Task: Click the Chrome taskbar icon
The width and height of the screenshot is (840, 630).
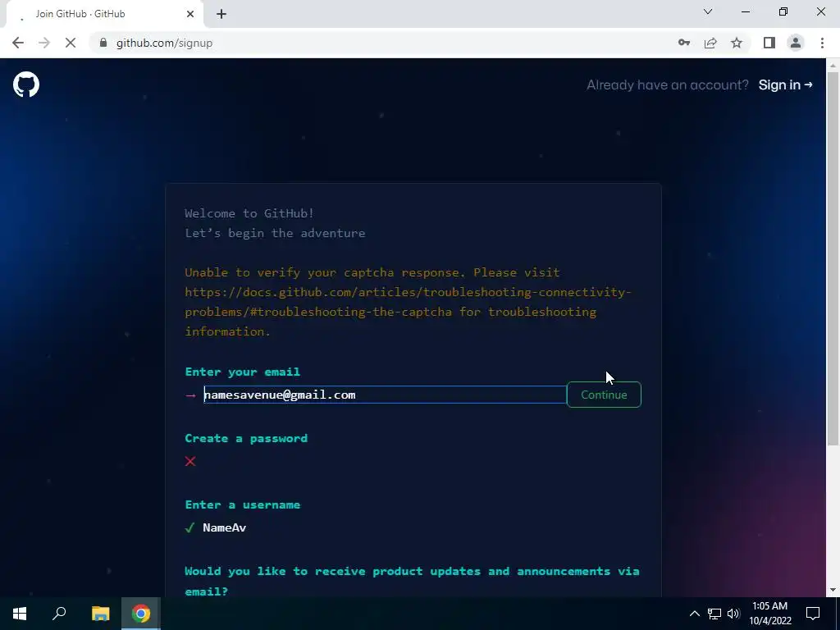Action: coord(141,614)
